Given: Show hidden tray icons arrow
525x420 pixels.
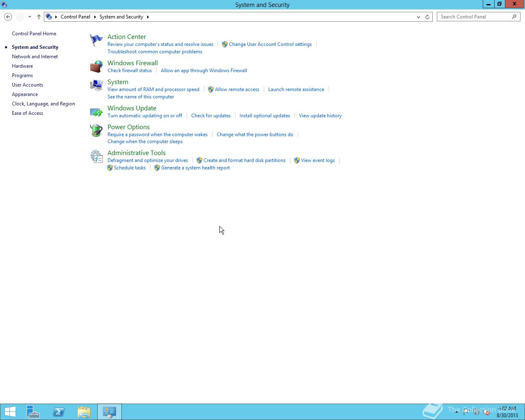Looking at the screenshot, I should (x=457, y=412).
